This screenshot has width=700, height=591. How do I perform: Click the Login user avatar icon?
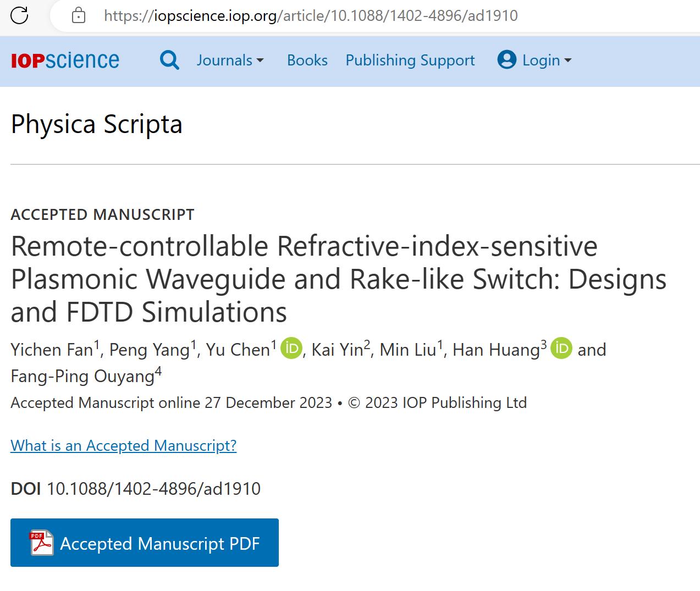click(506, 60)
